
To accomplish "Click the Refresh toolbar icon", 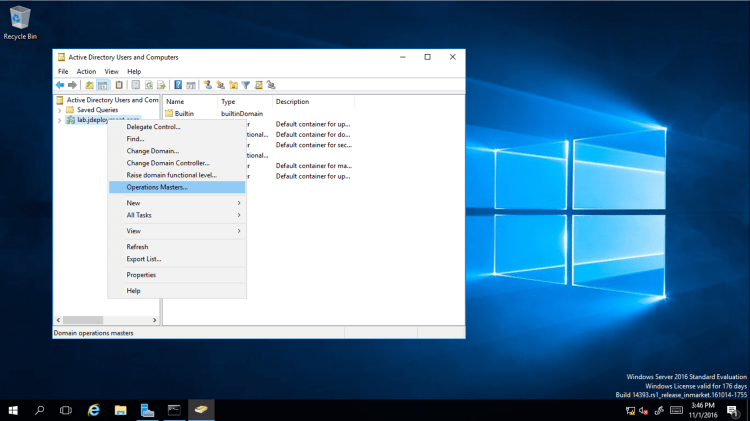I will tap(148, 85).
